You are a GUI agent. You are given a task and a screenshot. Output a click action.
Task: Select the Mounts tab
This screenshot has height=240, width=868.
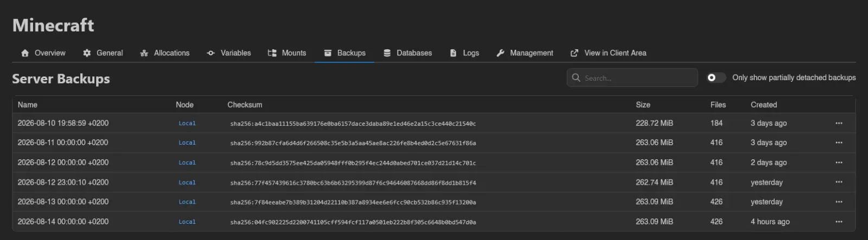(287, 53)
